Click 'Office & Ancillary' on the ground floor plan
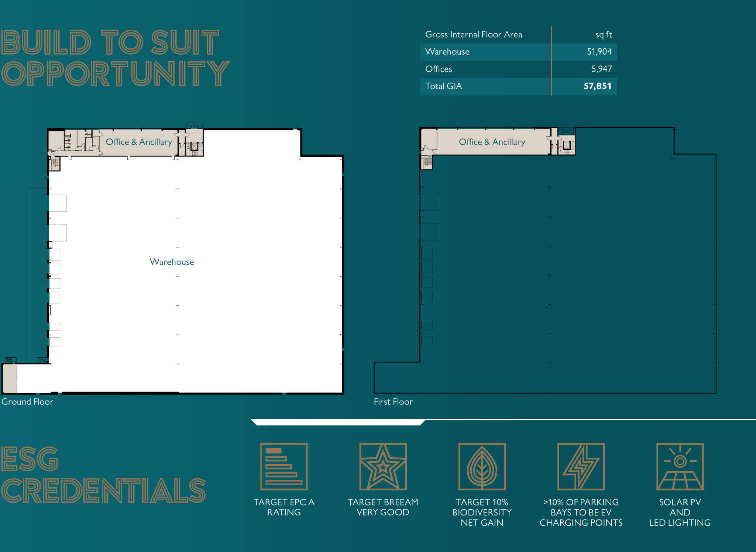The height and width of the screenshot is (552, 756). coord(139,142)
